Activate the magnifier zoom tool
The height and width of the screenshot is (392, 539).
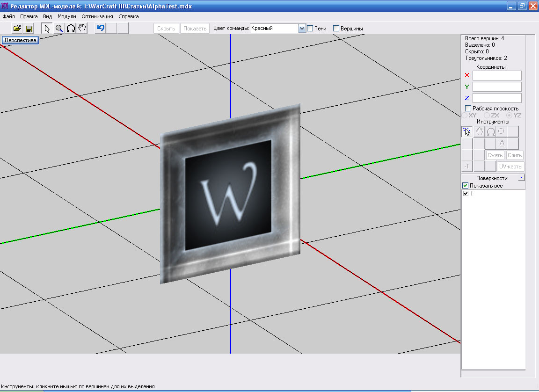click(x=59, y=29)
